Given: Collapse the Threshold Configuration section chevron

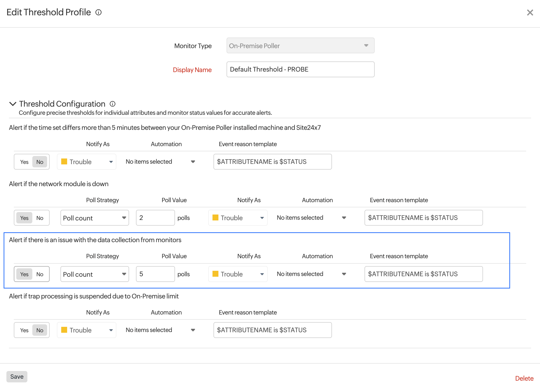Looking at the screenshot, I should pos(13,104).
